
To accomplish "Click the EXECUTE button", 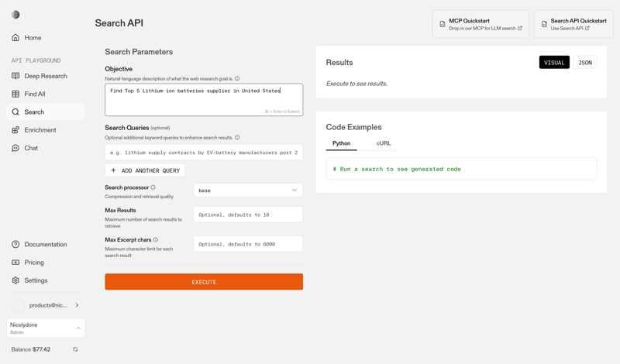I will [204, 282].
